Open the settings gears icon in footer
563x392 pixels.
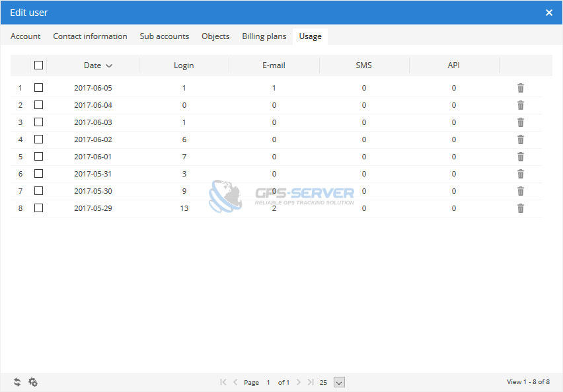(33, 382)
